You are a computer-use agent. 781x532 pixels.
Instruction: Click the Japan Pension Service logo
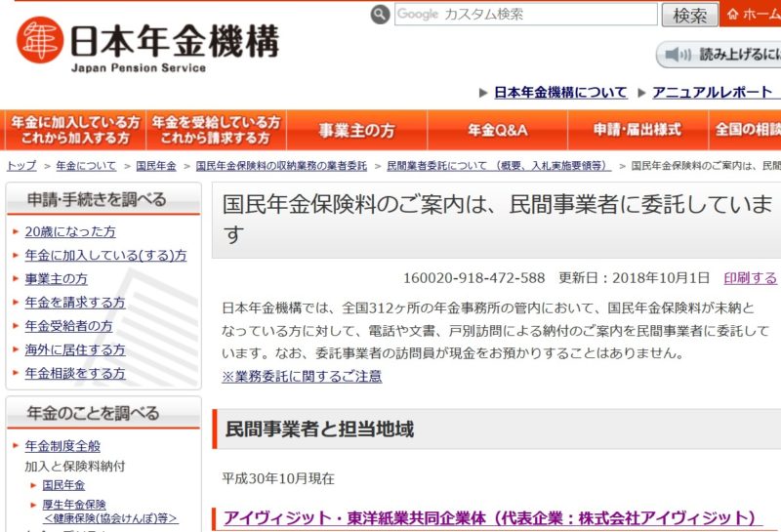(x=147, y=45)
